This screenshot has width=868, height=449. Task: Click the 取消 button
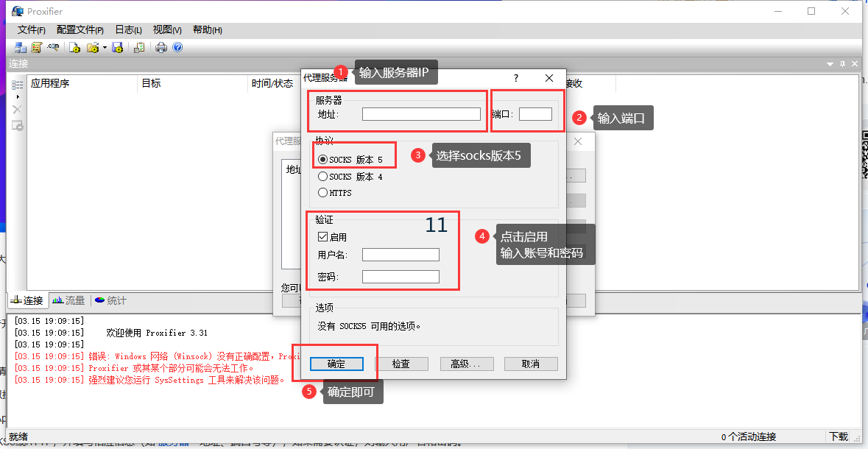tap(531, 364)
